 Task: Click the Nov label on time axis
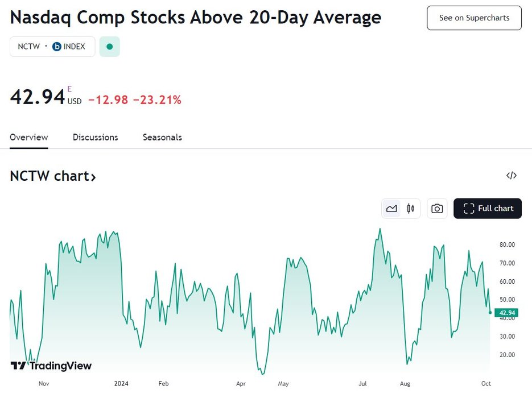[x=44, y=384]
